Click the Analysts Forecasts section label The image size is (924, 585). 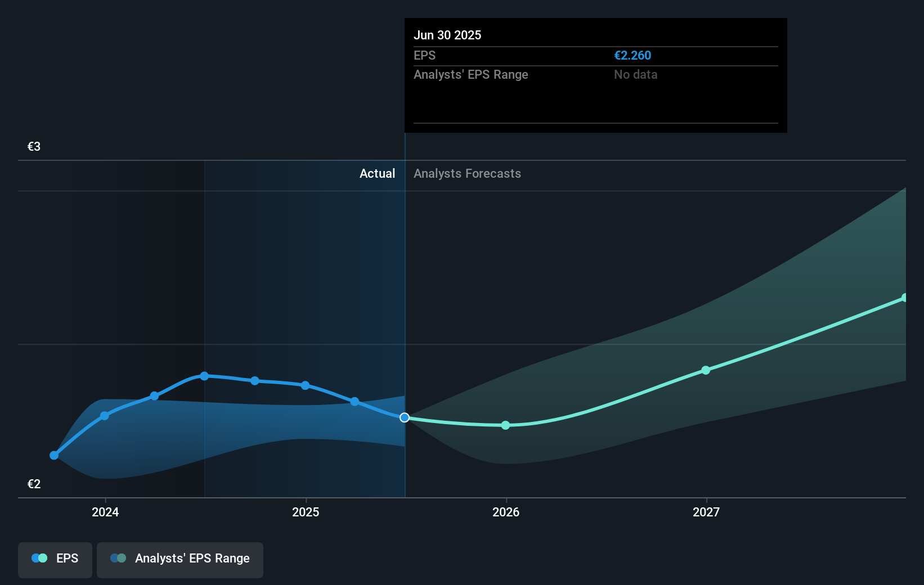[x=467, y=173]
